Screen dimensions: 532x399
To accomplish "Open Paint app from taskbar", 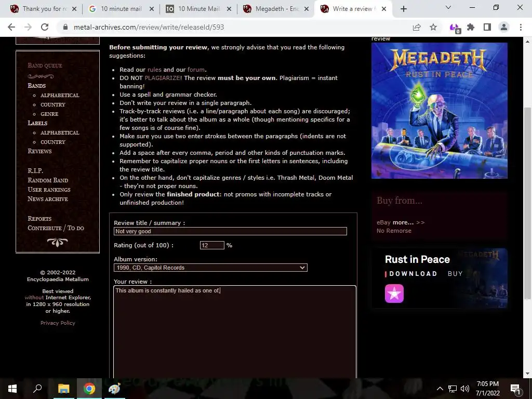I will pyautogui.click(x=114, y=389).
